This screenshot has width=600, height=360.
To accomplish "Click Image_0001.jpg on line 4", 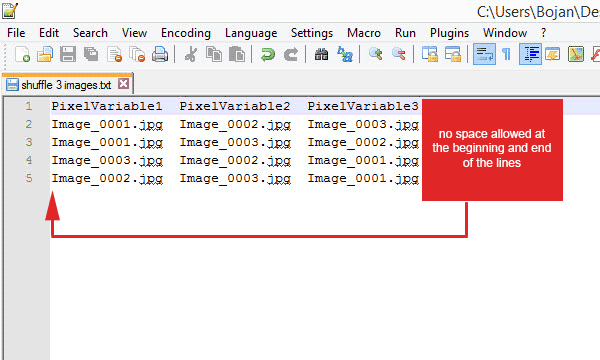I will pos(363,160).
